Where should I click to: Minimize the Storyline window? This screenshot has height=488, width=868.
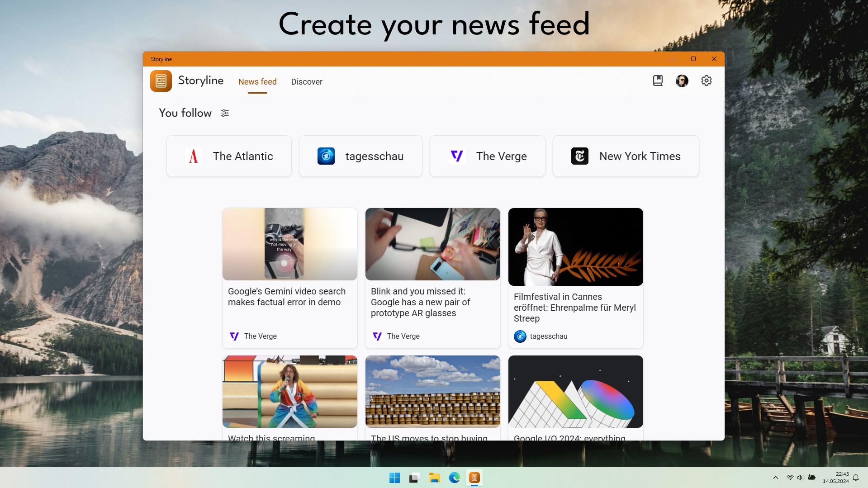click(673, 59)
